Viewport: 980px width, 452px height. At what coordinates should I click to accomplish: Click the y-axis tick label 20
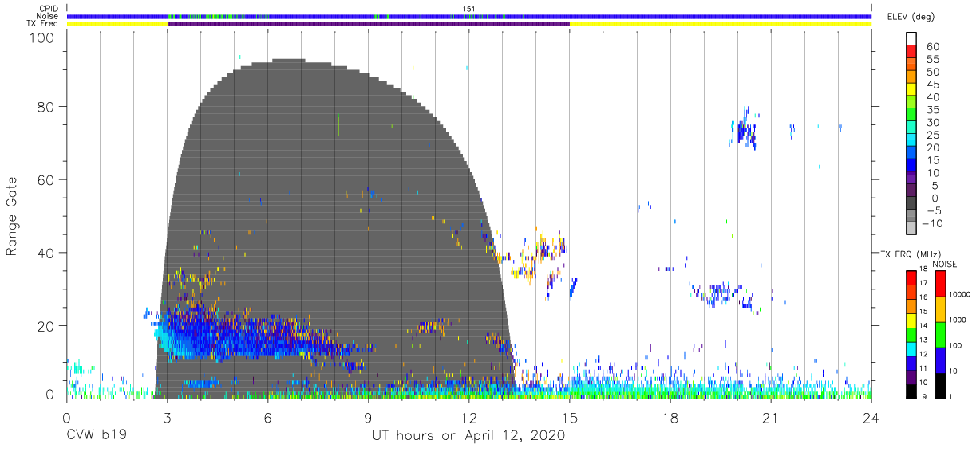46,327
